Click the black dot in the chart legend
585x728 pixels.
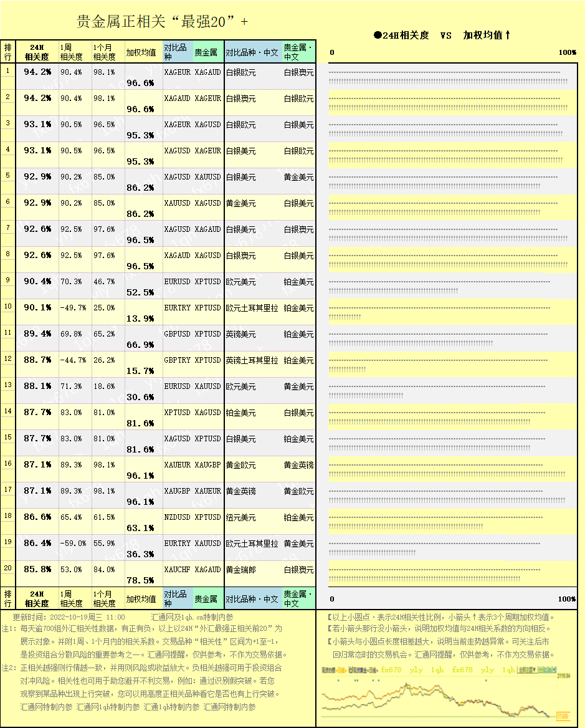pos(378,36)
